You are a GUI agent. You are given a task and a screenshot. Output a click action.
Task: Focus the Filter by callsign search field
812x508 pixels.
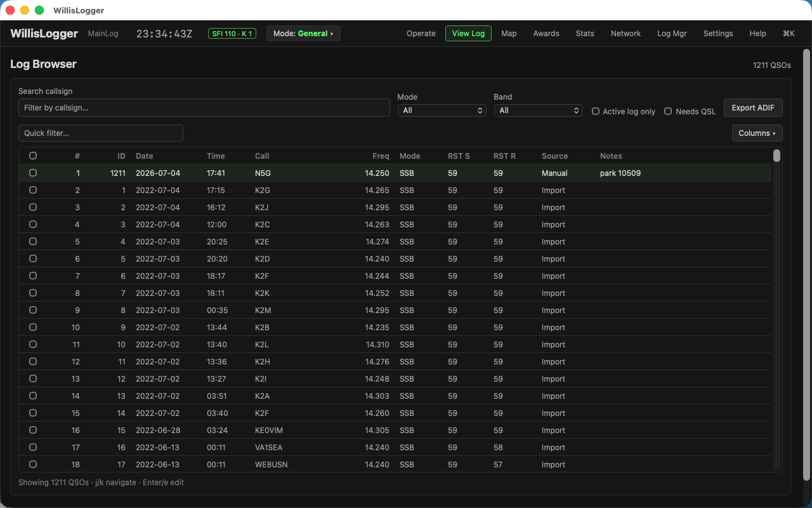(x=204, y=108)
